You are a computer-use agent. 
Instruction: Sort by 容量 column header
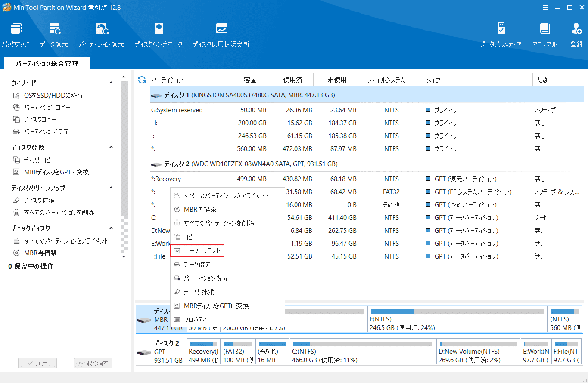250,80
